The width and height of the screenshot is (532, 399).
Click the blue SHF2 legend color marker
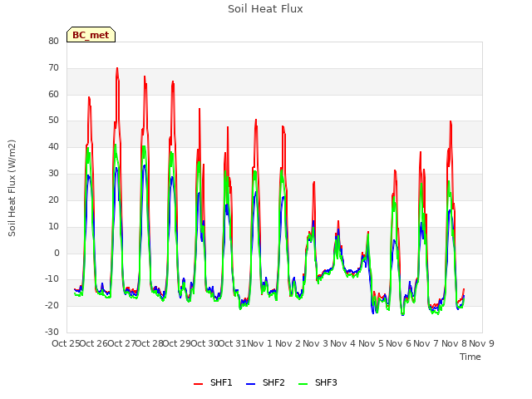(250, 384)
